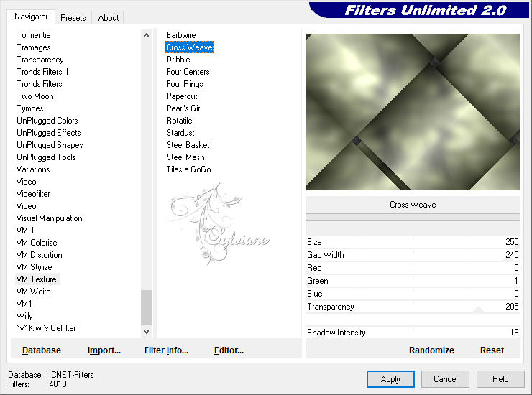Select the Tronds Filters II category
This screenshot has width=532, height=395.
(42, 72)
